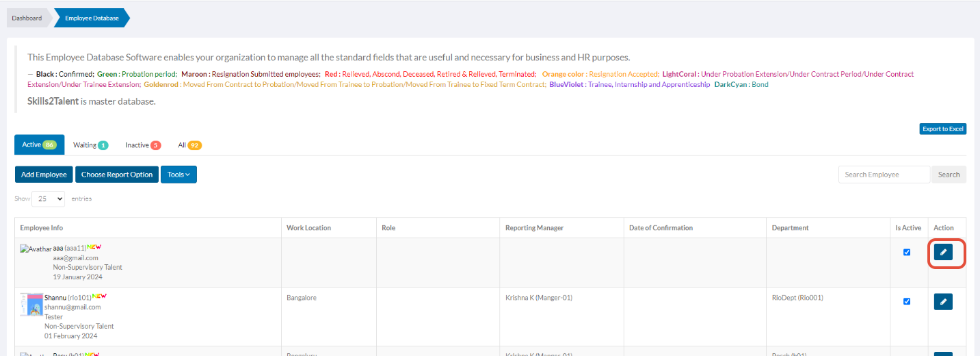Sort by Department column header
The width and height of the screenshot is (980, 356).
point(828,228)
